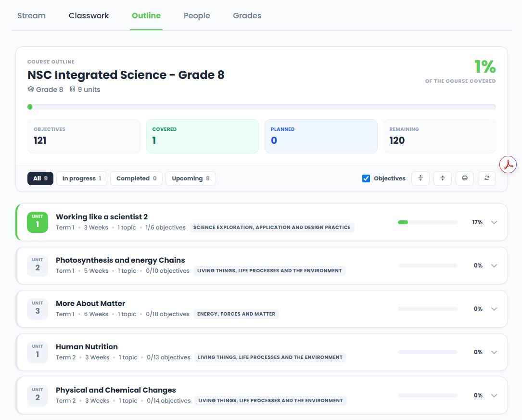Click the Energy, Forces and Matter tag
Screen dimensions: 522x420
tap(236, 314)
